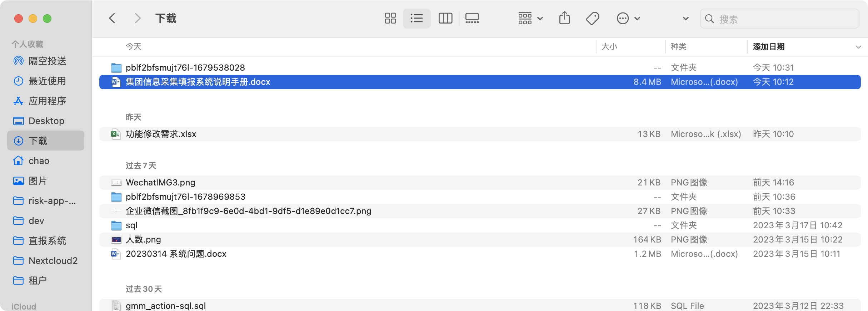This screenshot has width=868, height=311.
Task: Select the sql folder row
Action: tap(131, 225)
